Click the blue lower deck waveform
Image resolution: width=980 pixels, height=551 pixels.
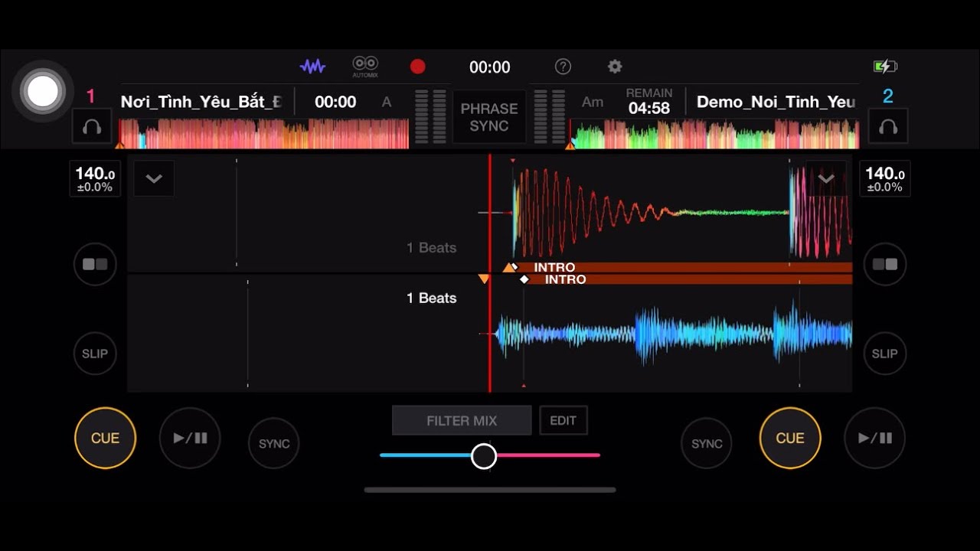pos(674,334)
